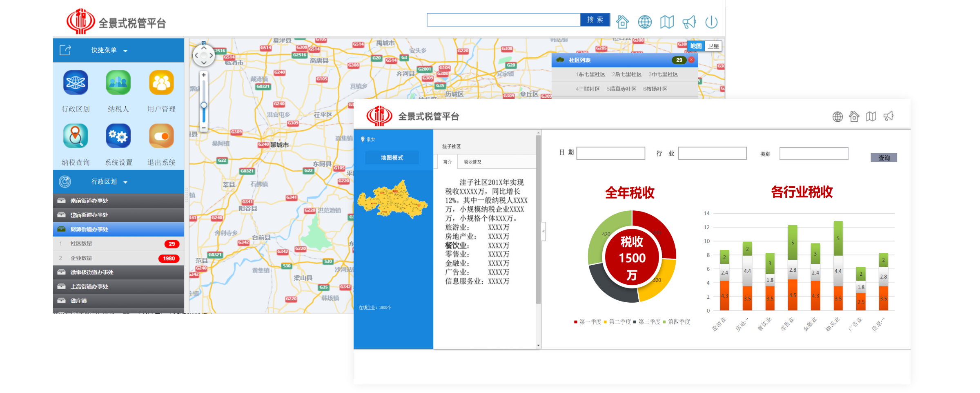Open the 纳税查询 tax query icon
The image size is (980, 393).
click(x=76, y=136)
